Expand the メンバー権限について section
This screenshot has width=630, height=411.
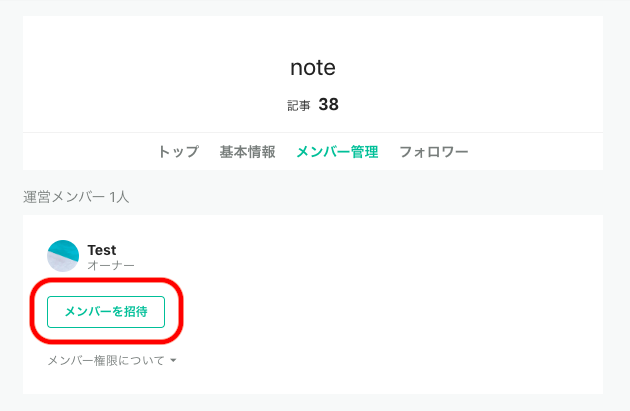[112, 360]
